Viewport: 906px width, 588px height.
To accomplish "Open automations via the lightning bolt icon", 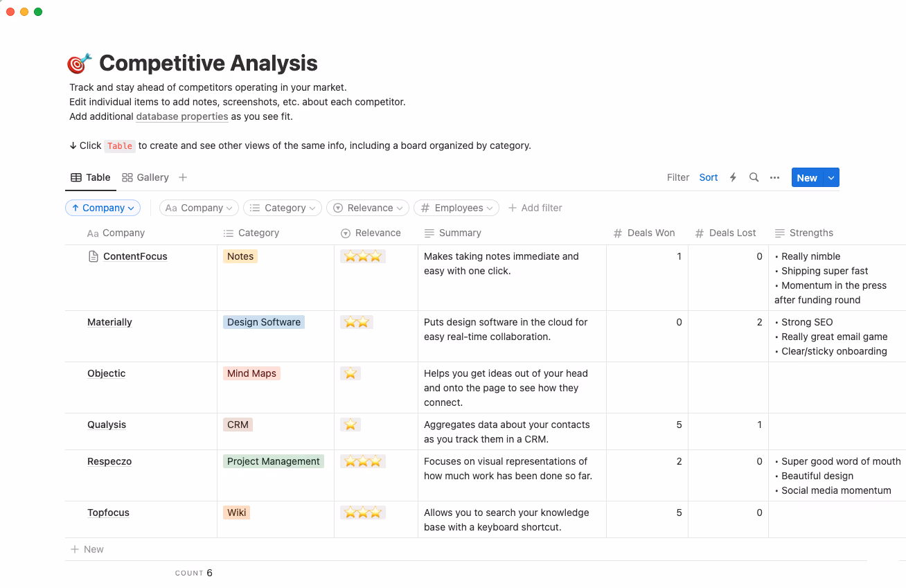I will tap(733, 177).
